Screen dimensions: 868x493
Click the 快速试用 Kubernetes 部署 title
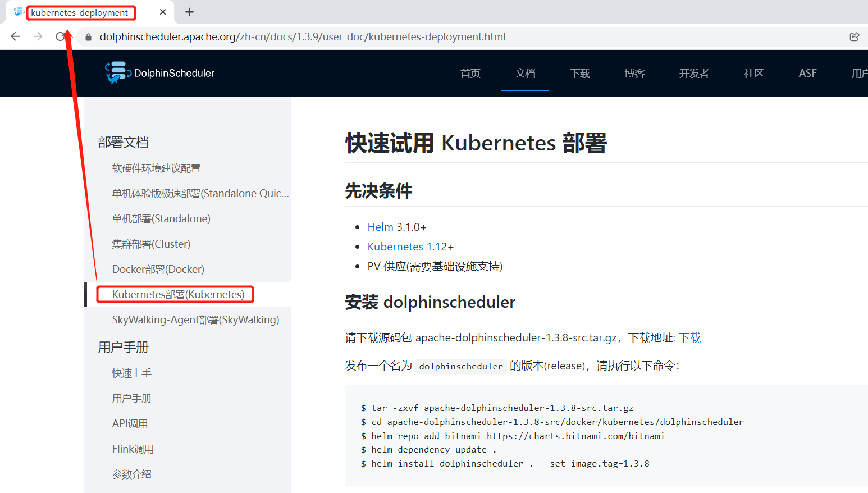pyautogui.click(x=476, y=143)
